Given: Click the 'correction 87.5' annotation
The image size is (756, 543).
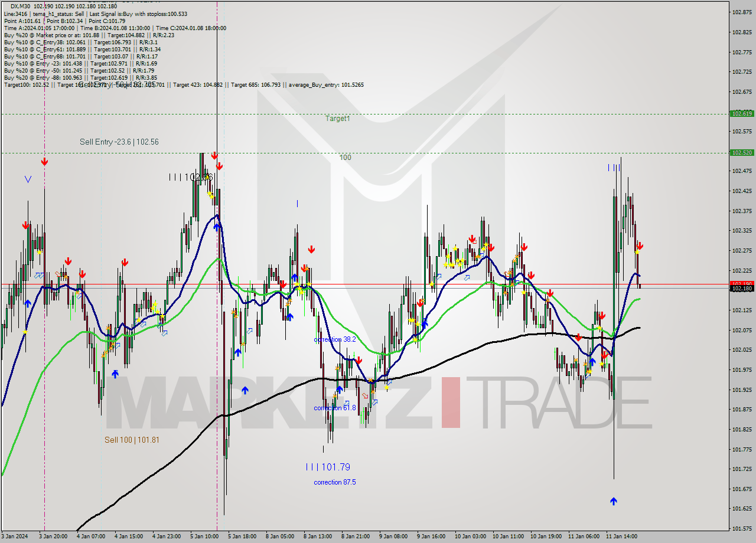Looking at the screenshot, I should click(335, 482).
